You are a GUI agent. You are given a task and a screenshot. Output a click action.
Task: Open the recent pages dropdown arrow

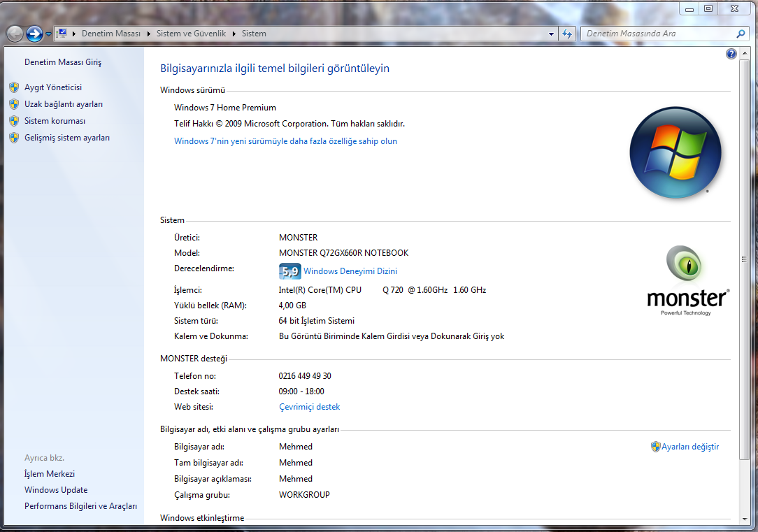48,34
